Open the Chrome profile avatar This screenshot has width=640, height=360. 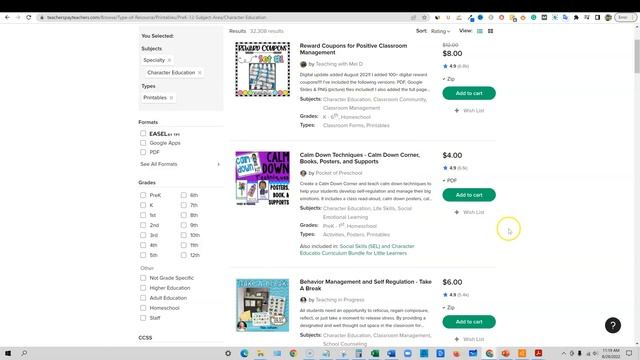(x=608, y=18)
